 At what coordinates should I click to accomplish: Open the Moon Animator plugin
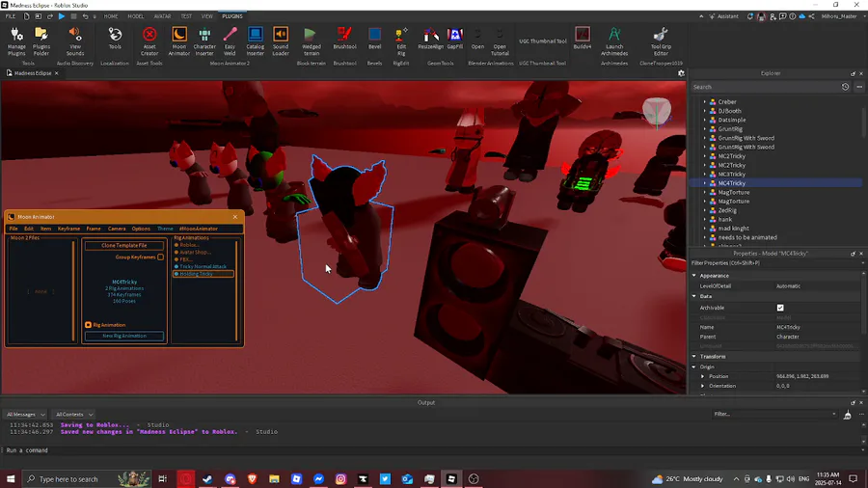[x=178, y=41]
